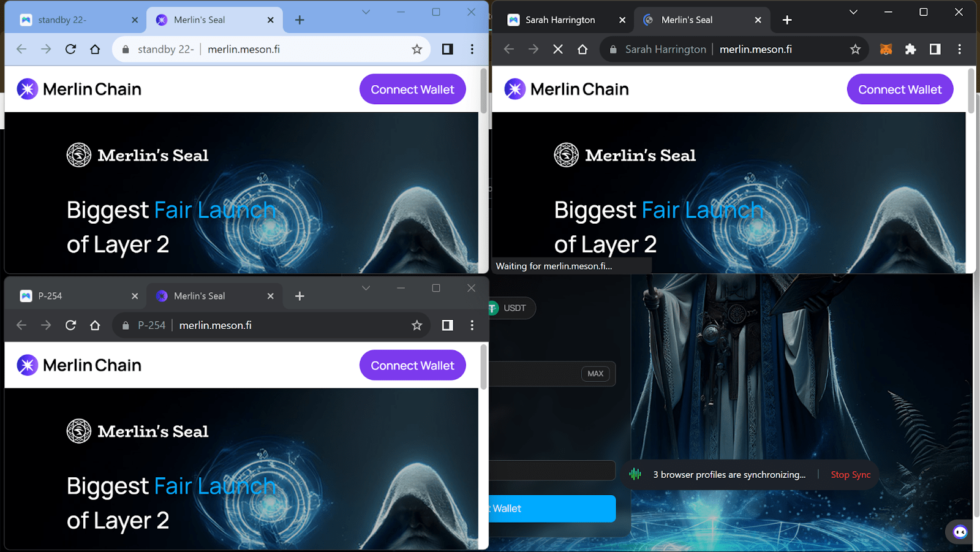Open the browser menu in Sarah Harrington window
Viewport: 980px width, 552px height.
pos(959,49)
